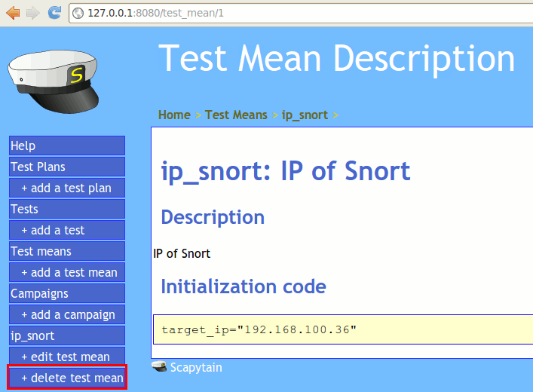Screen dimensions: 533x392
Task: Click the browser back arrow
Action: point(13,13)
